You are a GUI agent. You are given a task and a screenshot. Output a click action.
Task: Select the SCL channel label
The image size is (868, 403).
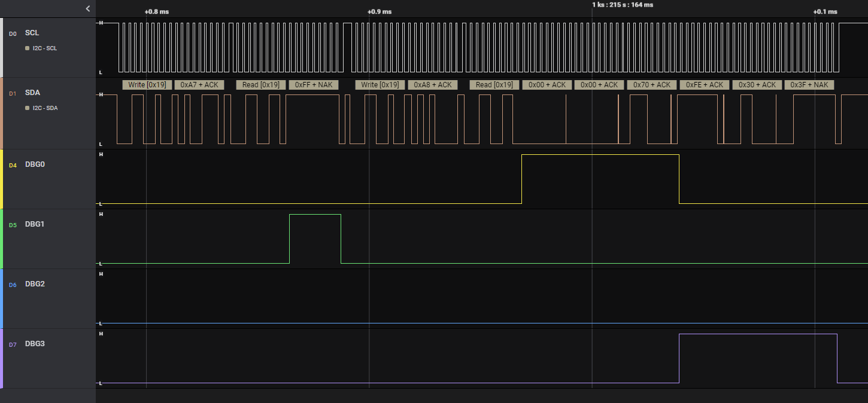coord(32,33)
